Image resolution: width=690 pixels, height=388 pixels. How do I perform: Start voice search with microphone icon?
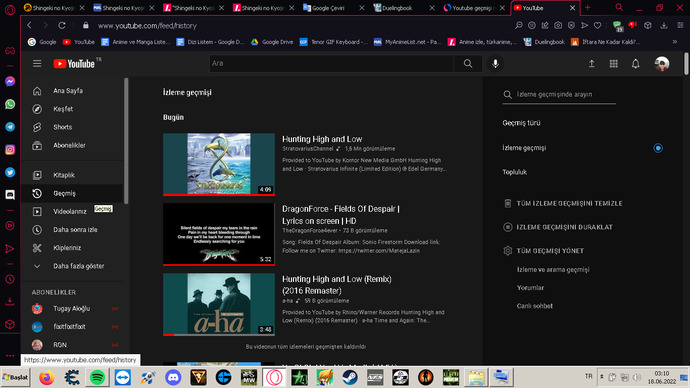[495, 64]
